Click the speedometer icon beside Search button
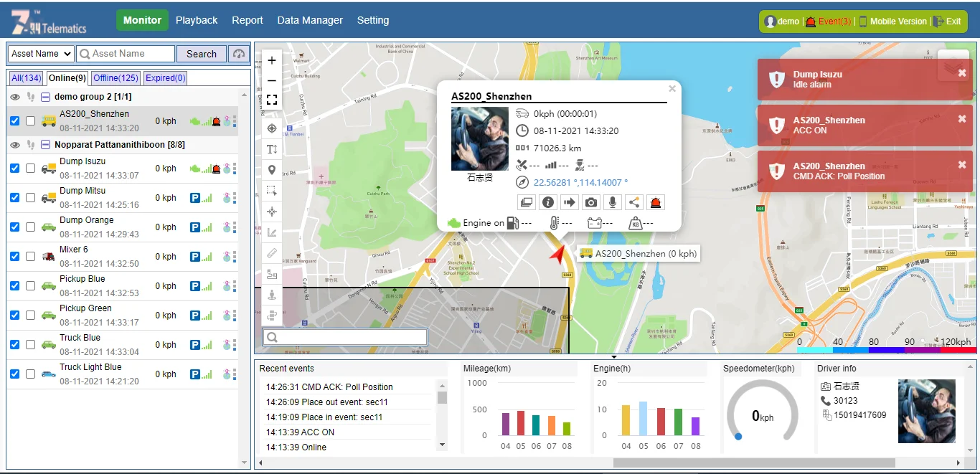The width and height of the screenshot is (980, 474). [239, 54]
